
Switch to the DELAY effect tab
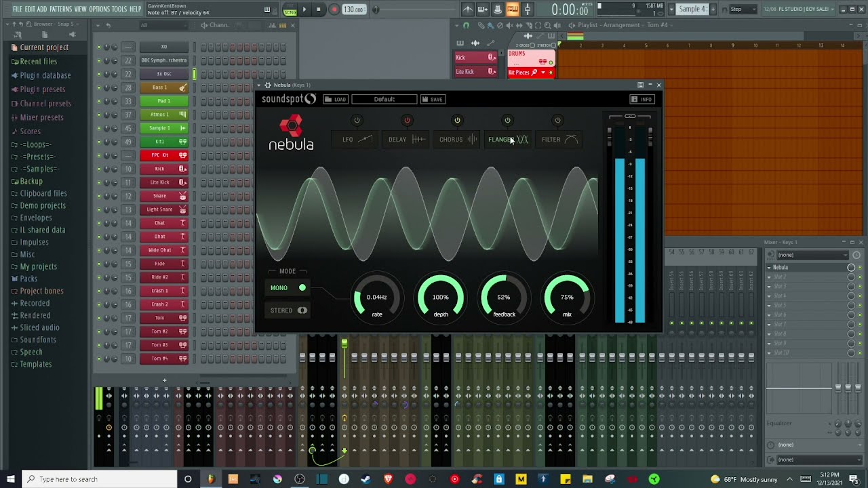click(x=407, y=140)
